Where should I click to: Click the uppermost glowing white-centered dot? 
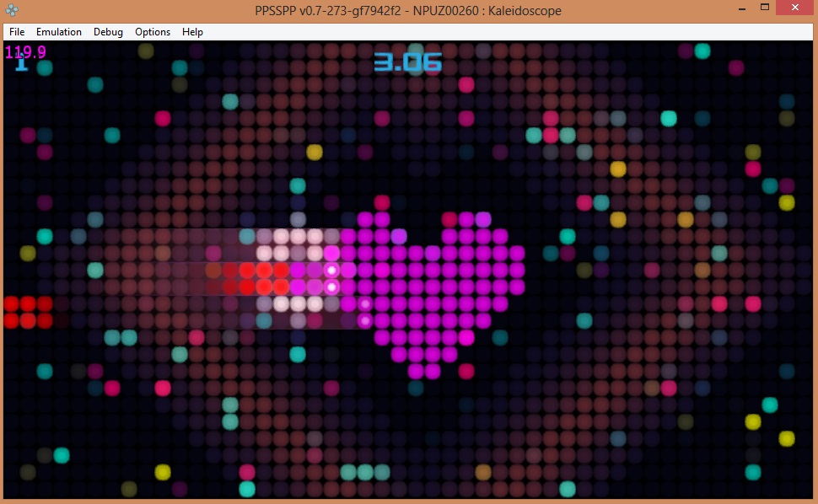click(x=331, y=271)
